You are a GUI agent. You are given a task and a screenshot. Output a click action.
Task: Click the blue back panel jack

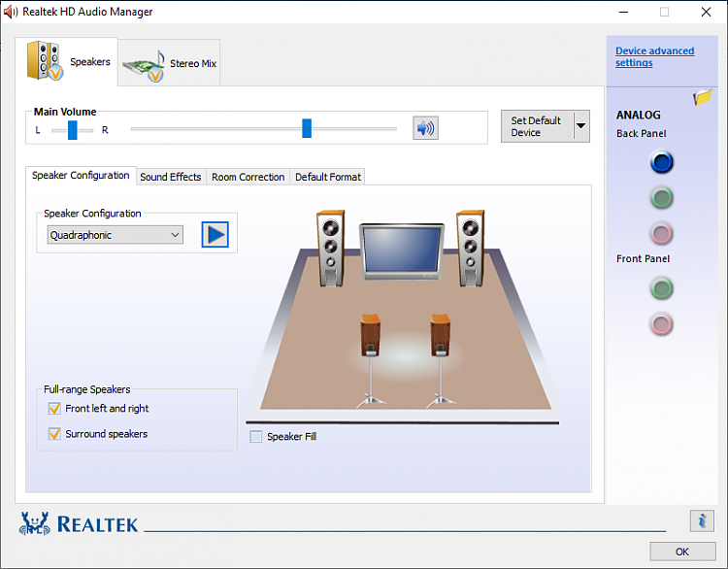662,162
